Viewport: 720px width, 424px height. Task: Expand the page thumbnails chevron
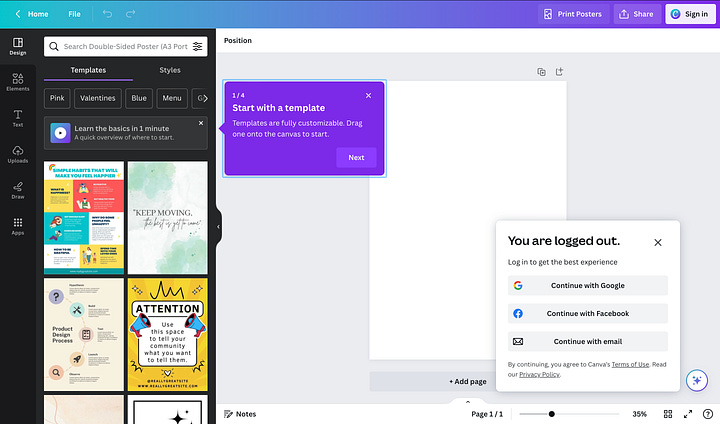point(467,402)
